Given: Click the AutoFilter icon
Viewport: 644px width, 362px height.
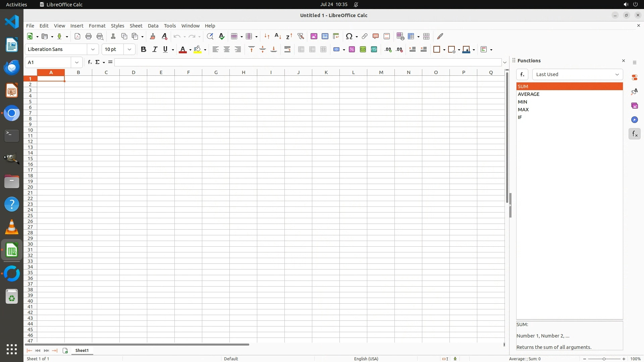Looking at the screenshot, I should click(301, 36).
